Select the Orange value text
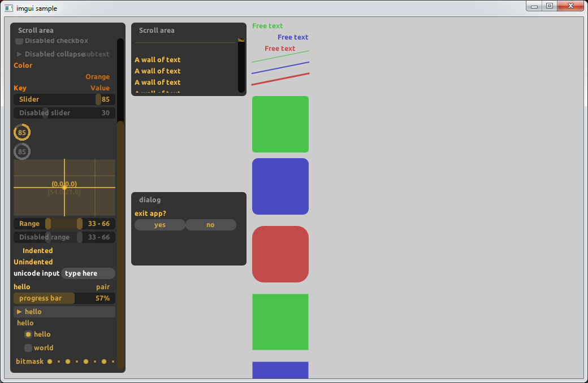The width and height of the screenshot is (588, 383). point(97,77)
